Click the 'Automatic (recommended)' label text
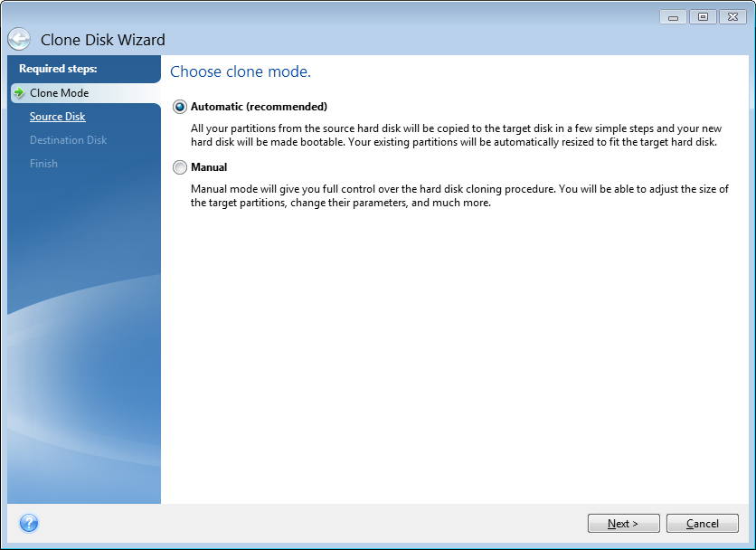The width and height of the screenshot is (756, 550). tap(259, 107)
